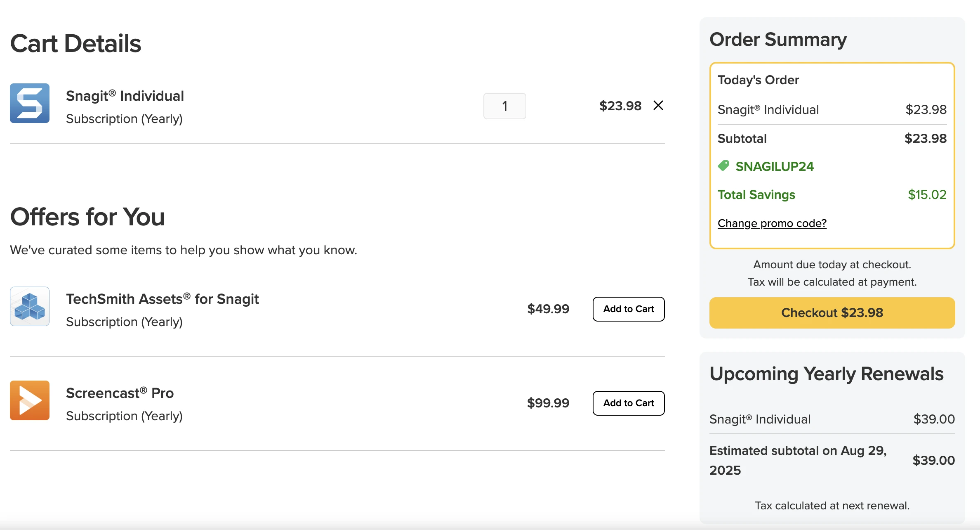980x530 pixels.
Task: Click Snagit Individual's $39.00 renewal price
Action: pyautogui.click(x=934, y=419)
